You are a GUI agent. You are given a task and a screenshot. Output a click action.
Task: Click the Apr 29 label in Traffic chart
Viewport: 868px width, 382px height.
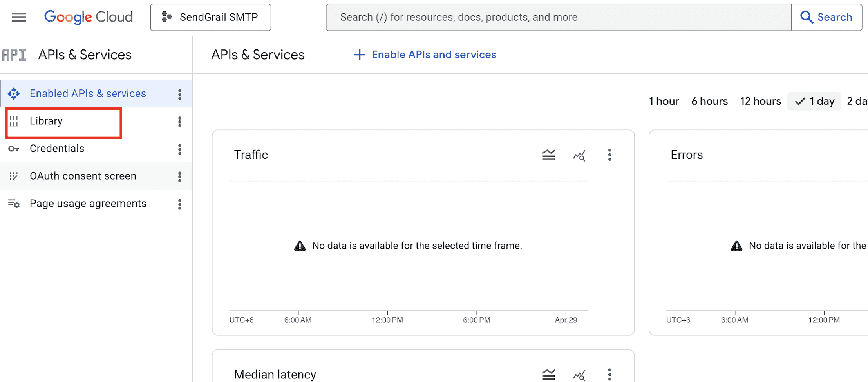coord(566,320)
